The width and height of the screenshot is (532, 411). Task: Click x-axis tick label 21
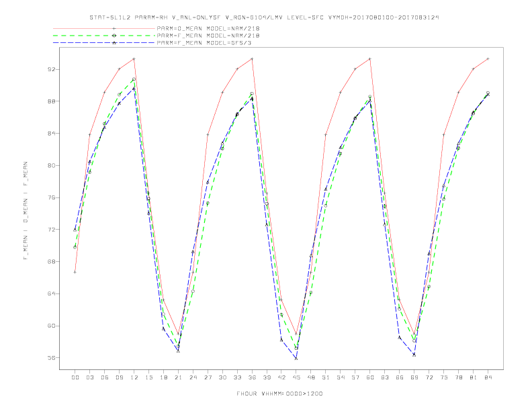[178, 377]
